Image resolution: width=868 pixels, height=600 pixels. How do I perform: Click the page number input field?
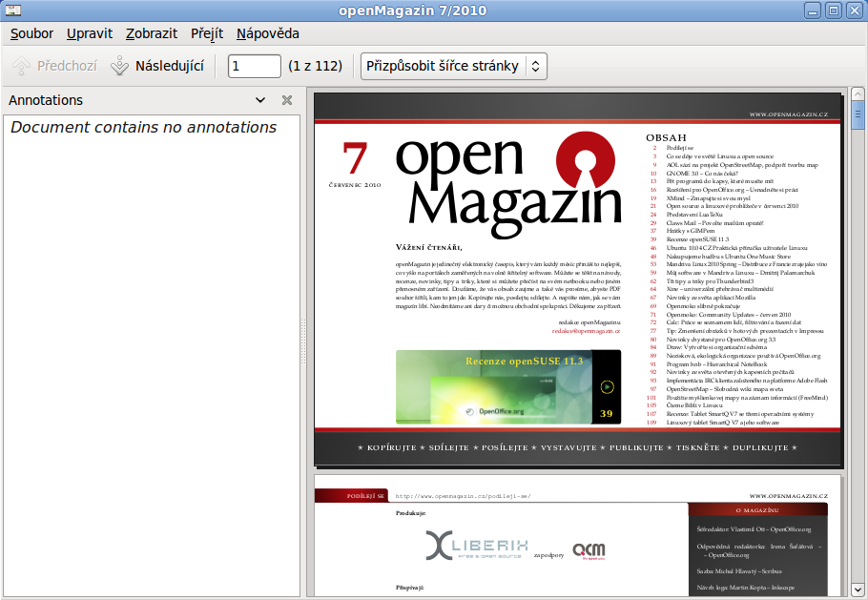point(255,67)
